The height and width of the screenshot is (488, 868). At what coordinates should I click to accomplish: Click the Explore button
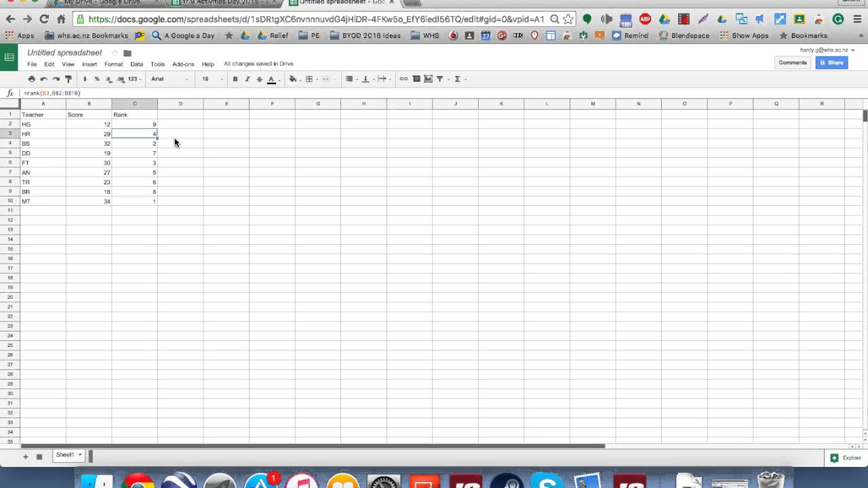pyautogui.click(x=846, y=458)
